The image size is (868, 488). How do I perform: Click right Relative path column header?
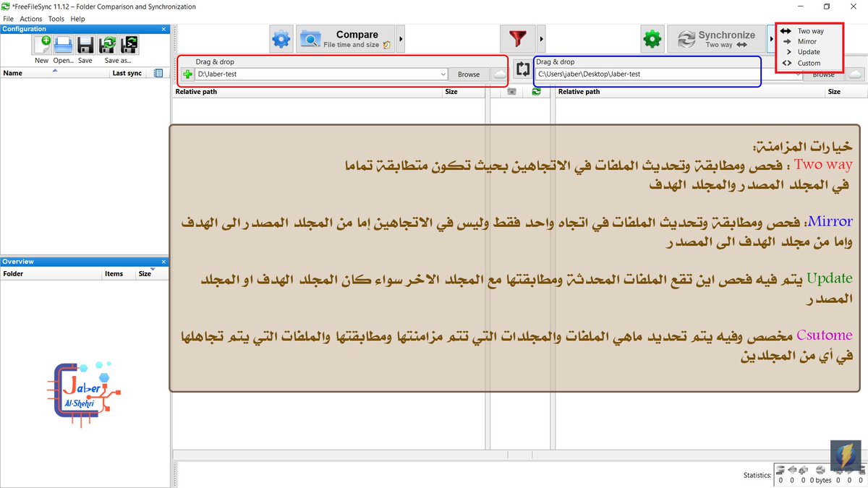690,92
